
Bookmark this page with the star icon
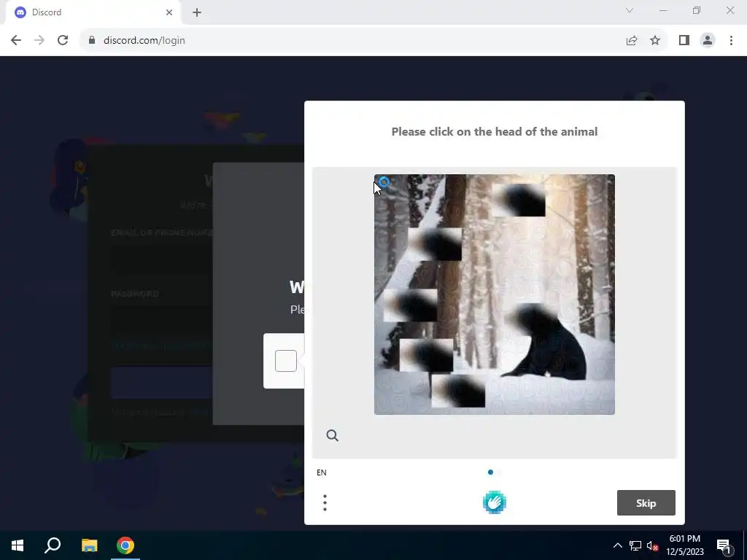click(x=655, y=41)
